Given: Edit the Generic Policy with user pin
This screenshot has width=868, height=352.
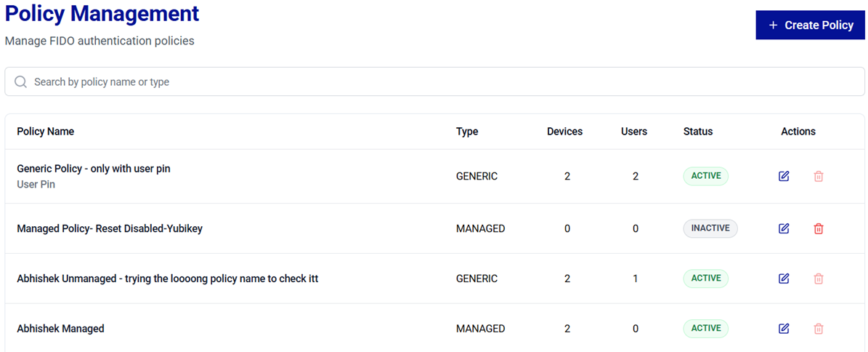Looking at the screenshot, I should [784, 176].
